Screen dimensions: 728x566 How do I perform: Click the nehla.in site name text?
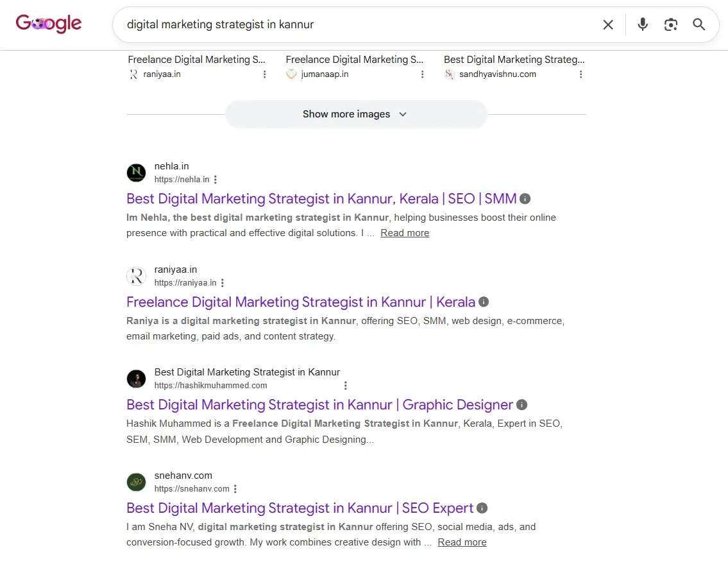point(171,166)
